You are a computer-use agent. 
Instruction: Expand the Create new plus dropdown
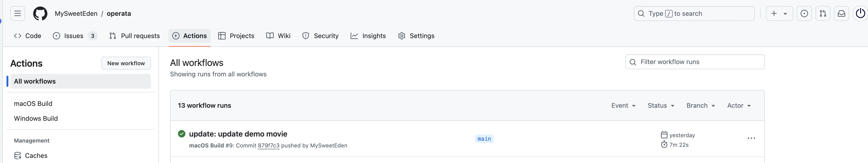[x=779, y=13]
